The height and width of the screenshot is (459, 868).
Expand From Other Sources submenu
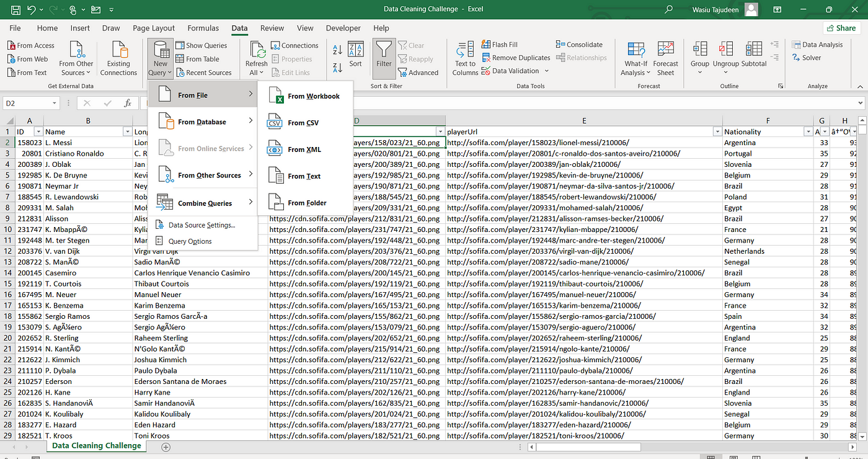203,176
